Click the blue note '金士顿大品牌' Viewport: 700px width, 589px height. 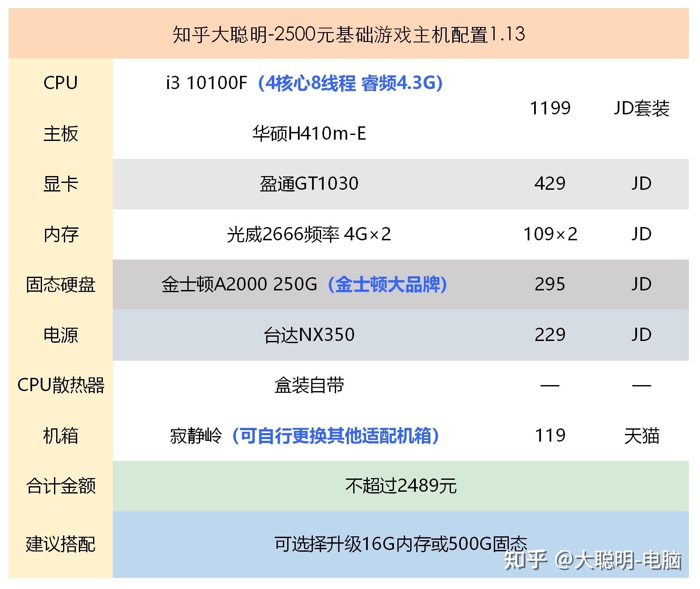[388, 284]
